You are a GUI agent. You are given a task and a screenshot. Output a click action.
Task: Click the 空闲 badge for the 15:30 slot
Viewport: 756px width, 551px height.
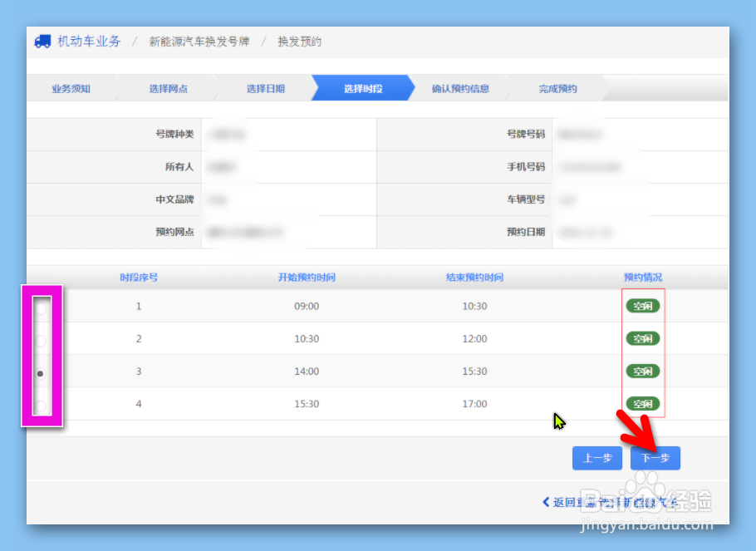[x=642, y=403]
